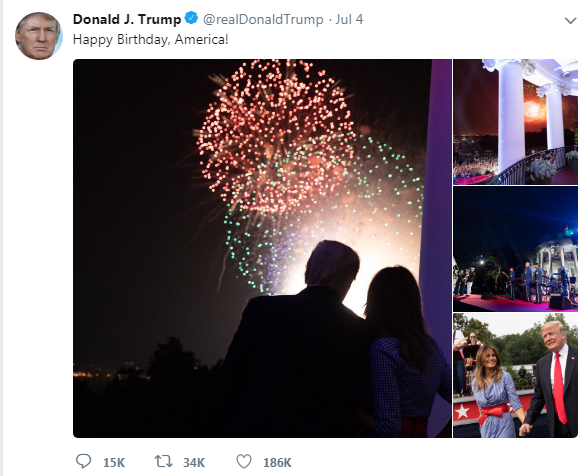The image size is (584, 476).
Task: Click the red tie in the bottom thumbnail
Action: pyautogui.click(x=558, y=388)
